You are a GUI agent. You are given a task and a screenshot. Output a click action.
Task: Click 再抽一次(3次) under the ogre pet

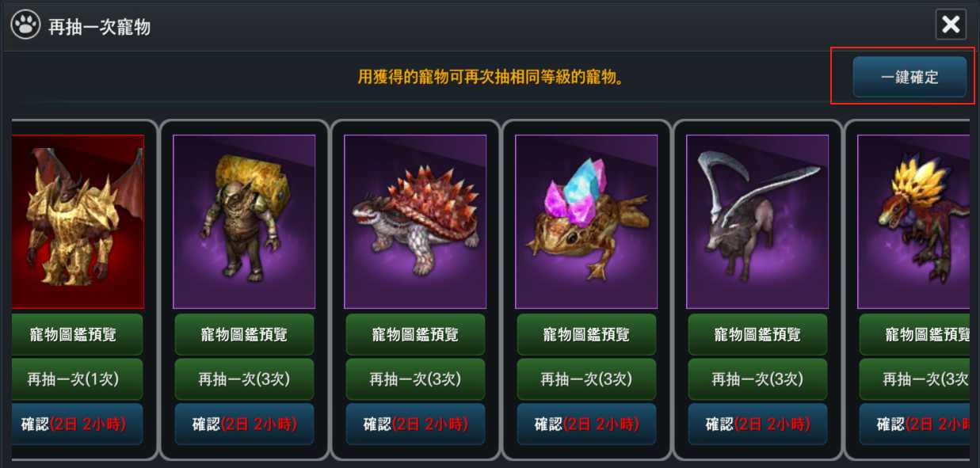[244, 379]
